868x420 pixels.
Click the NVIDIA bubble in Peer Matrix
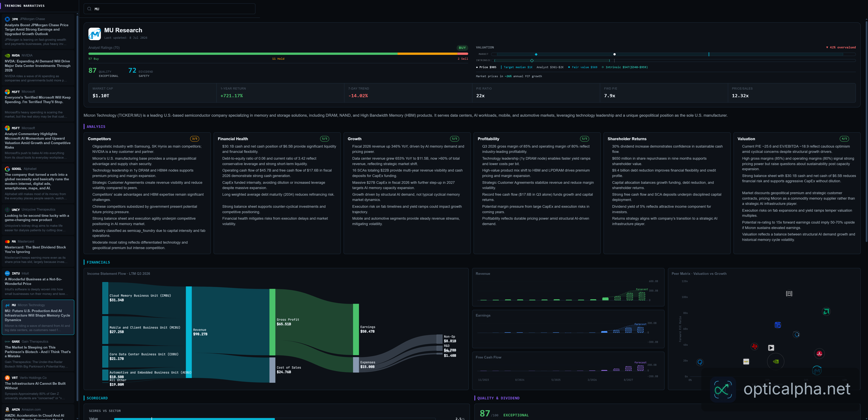[x=775, y=361]
